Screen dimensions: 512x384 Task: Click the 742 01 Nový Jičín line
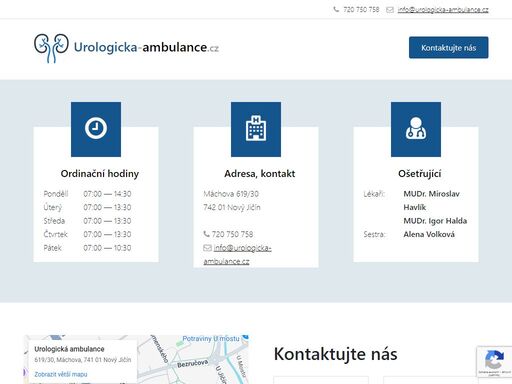click(x=232, y=207)
